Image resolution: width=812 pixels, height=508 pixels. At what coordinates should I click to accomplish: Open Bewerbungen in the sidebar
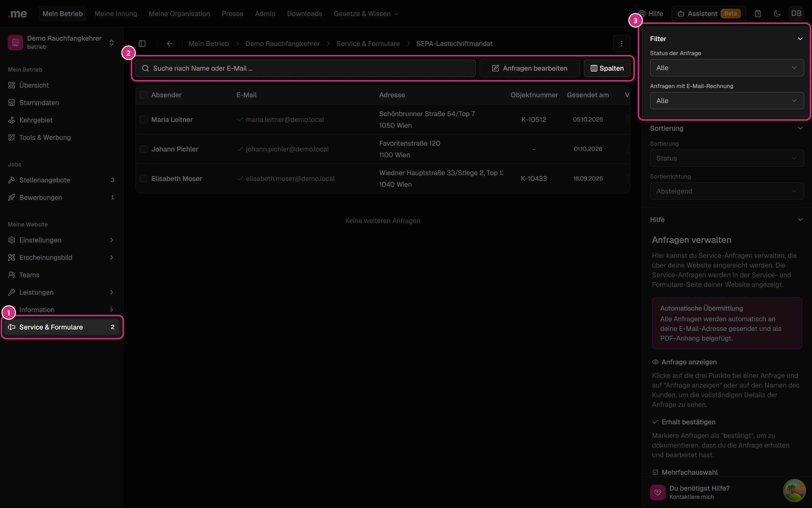pos(62,198)
